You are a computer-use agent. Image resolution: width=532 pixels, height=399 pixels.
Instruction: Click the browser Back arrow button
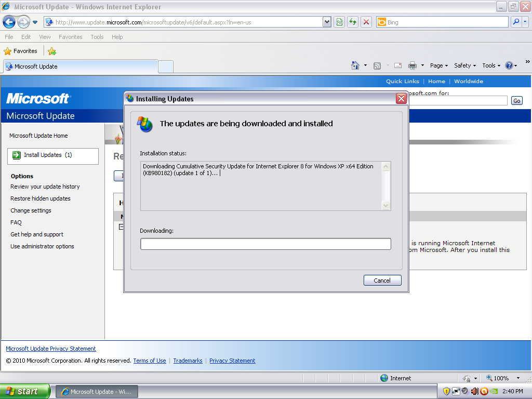tap(9, 22)
